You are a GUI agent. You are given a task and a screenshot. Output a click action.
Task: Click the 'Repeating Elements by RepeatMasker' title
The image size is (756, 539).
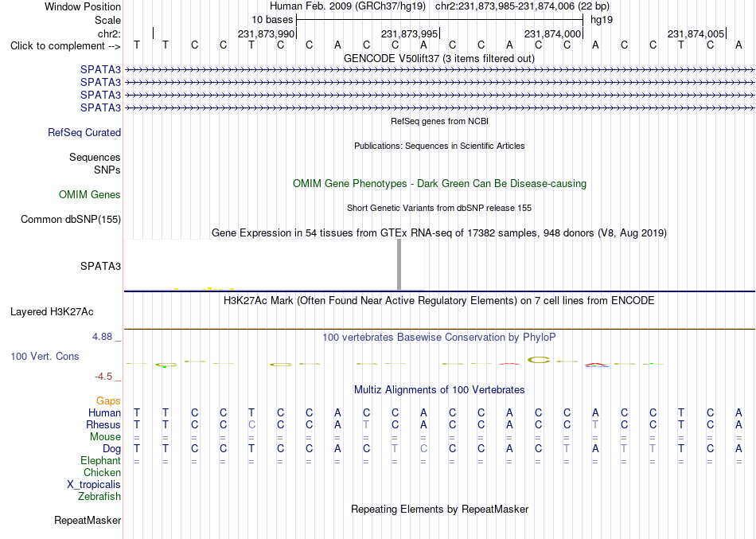440,509
